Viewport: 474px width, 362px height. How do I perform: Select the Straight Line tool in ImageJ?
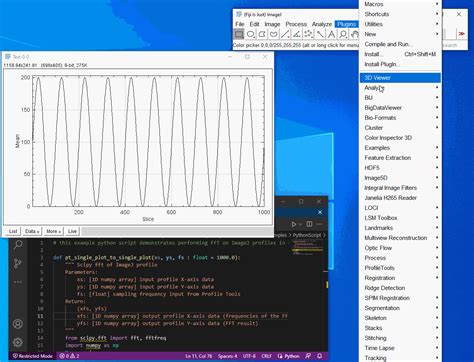[285, 34]
